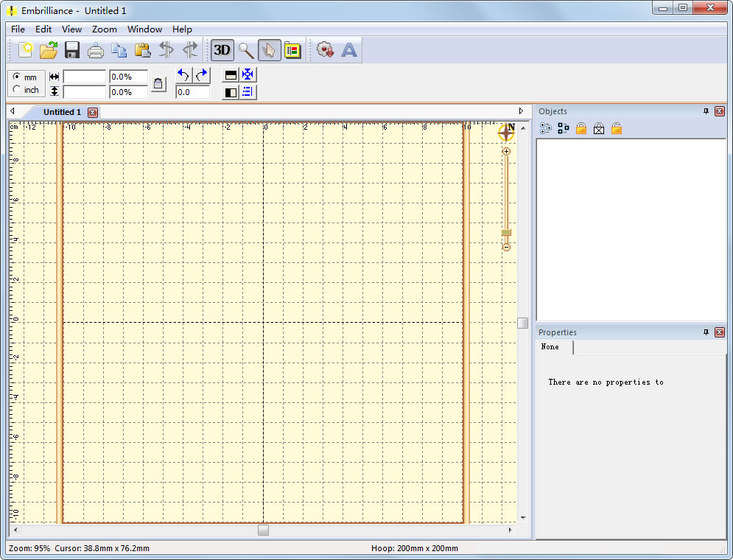Click the Create Letters 'A' icon
Screen dimensions: 733x560
tap(348, 50)
